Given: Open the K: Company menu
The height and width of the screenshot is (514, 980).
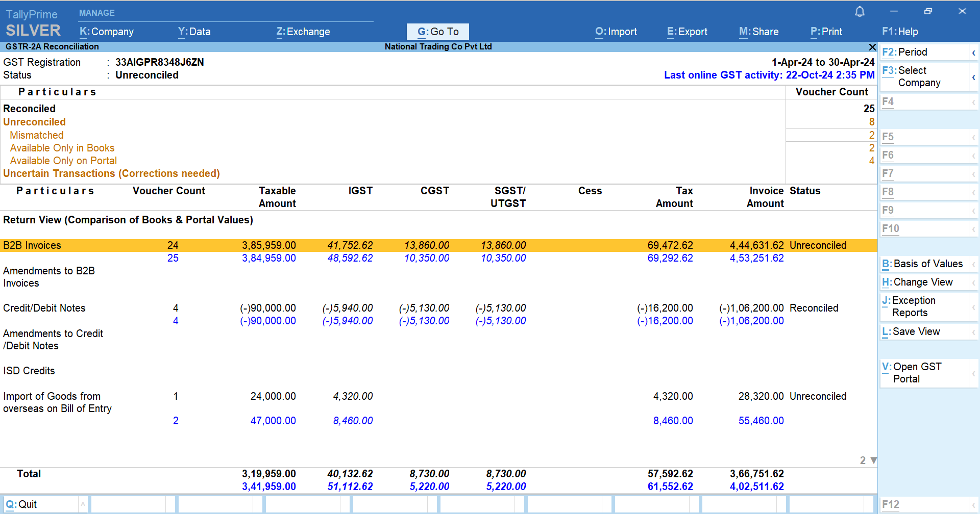Looking at the screenshot, I should 107,32.
